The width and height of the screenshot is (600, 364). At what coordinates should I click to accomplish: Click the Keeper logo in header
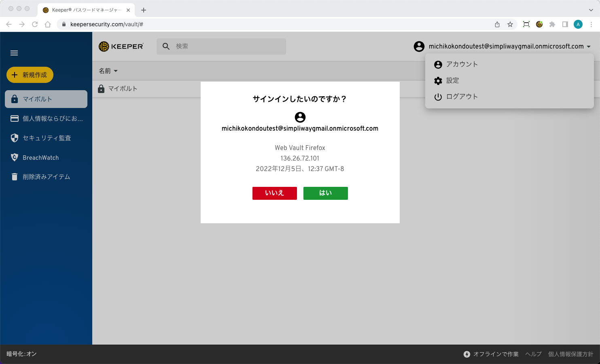coord(121,47)
